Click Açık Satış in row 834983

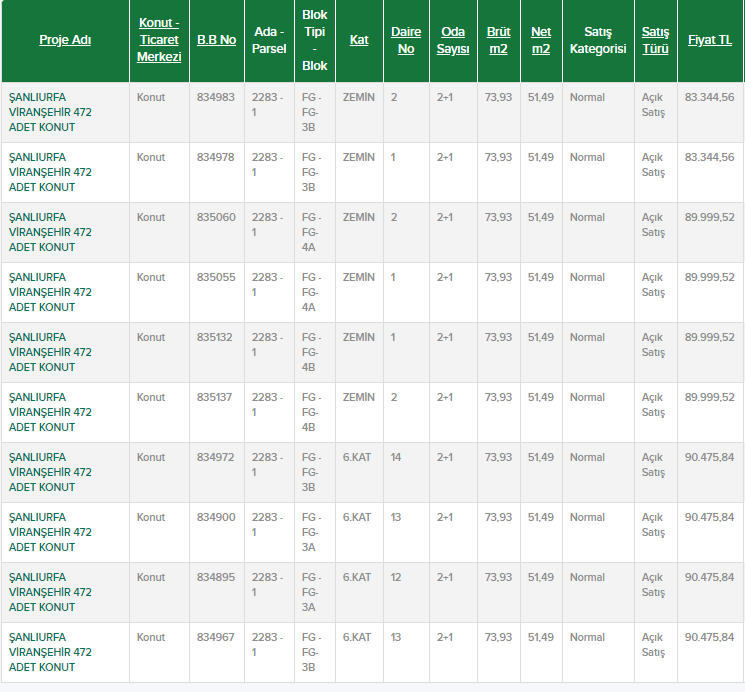[x=653, y=105]
